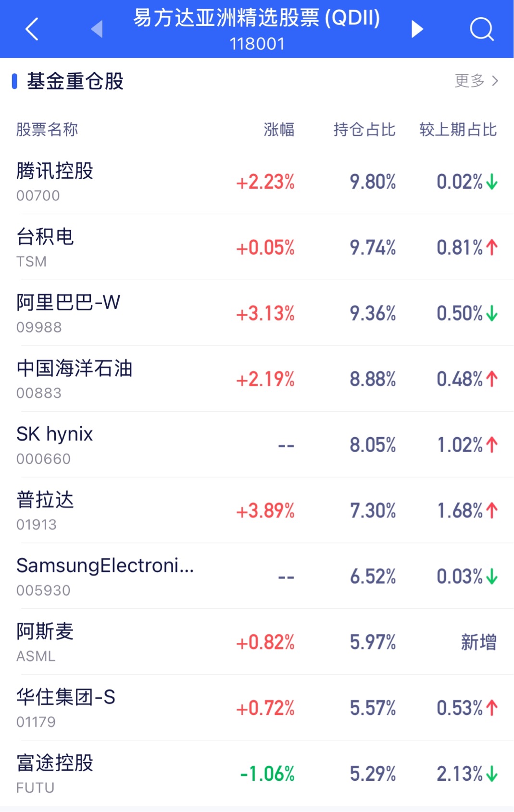This screenshot has width=514, height=812.
Task: Select the 阿斯麦 ASML holding
Action: pyautogui.click(x=257, y=642)
